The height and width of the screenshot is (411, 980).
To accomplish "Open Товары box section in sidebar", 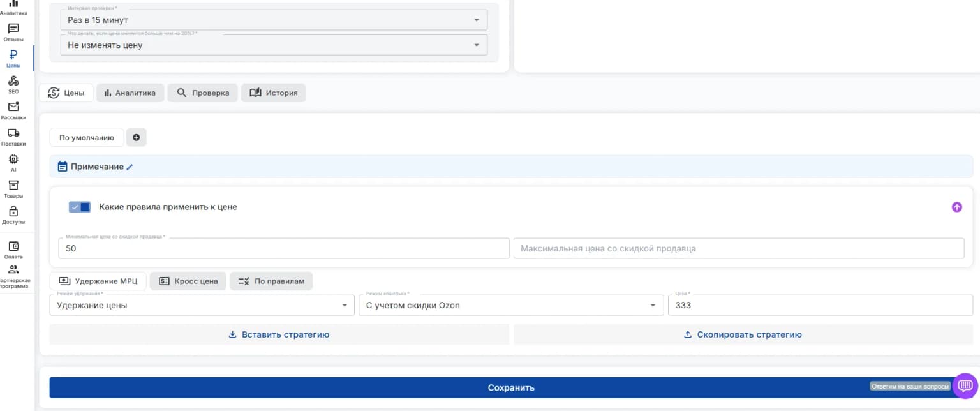I will (13, 190).
